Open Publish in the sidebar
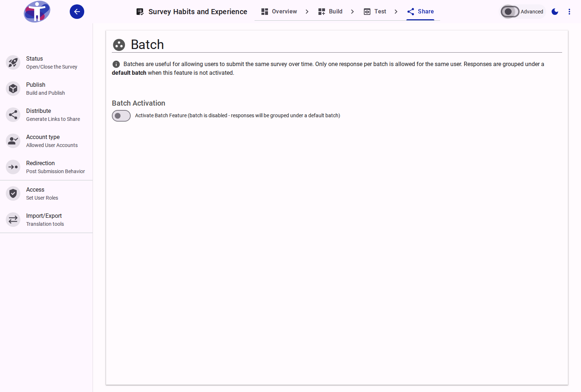 tap(46, 89)
